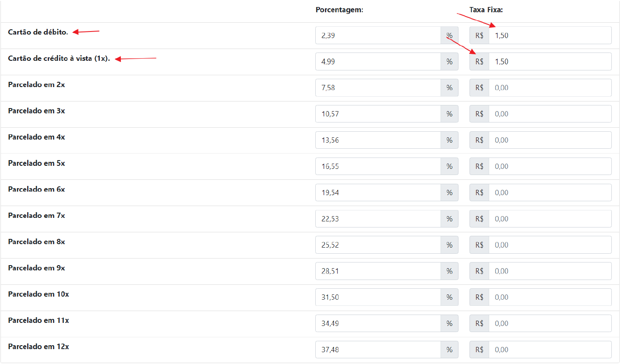This screenshot has width=621, height=364.
Task: Click fixed fee field for credit 1x
Action: point(550,62)
